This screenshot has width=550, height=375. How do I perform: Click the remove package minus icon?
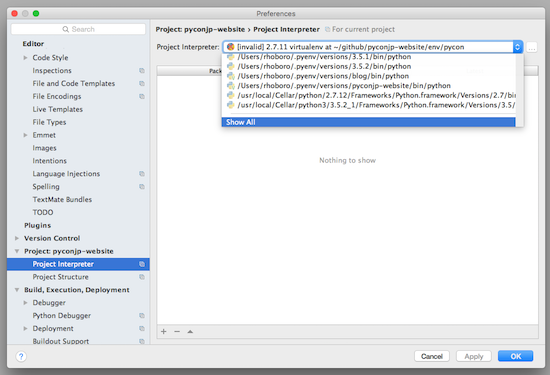click(x=177, y=332)
